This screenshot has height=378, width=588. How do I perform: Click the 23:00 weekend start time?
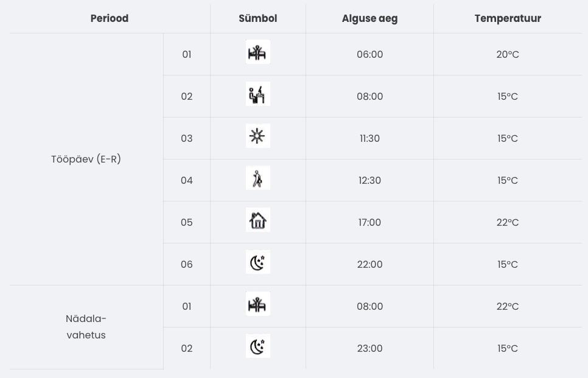[x=369, y=349]
